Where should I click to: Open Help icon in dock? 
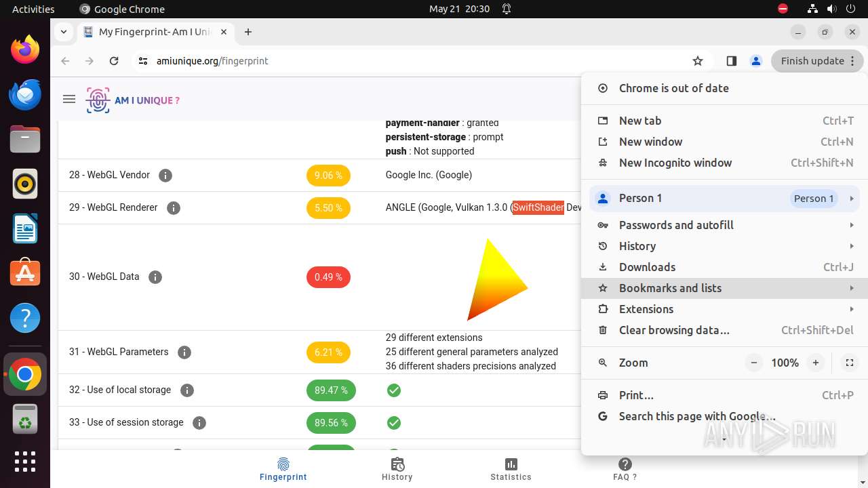25,318
